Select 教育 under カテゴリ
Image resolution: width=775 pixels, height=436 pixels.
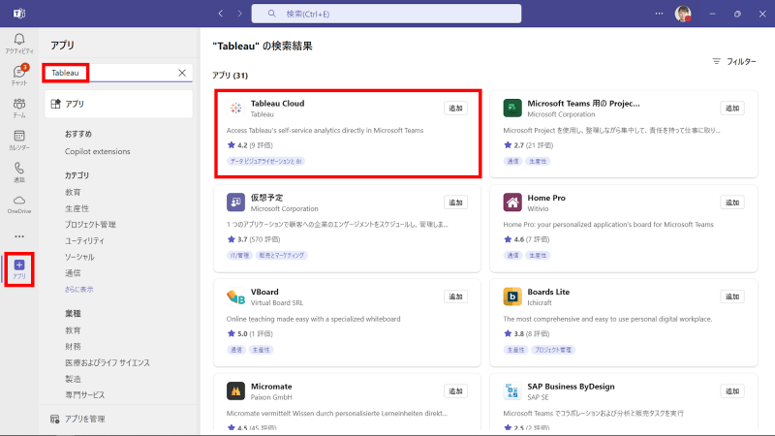click(73, 192)
